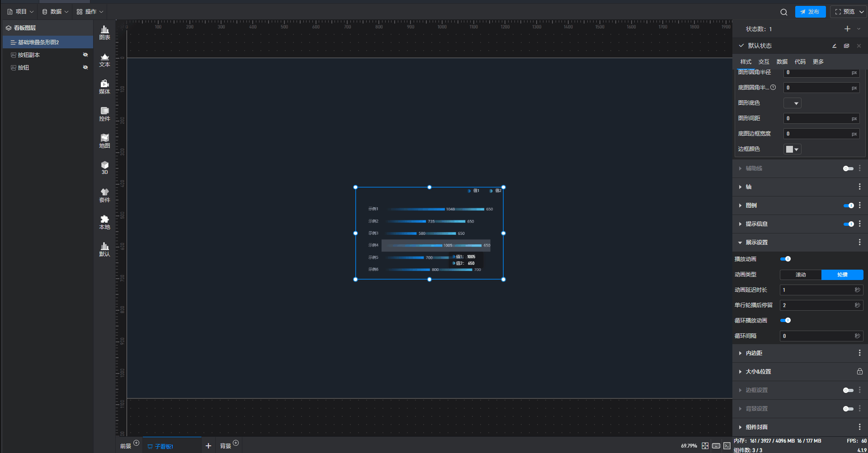Image resolution: width=868 pixels, height=453 pixels.
Task: Open help icon next to 底图圆角半径
Action: [773, 88]
